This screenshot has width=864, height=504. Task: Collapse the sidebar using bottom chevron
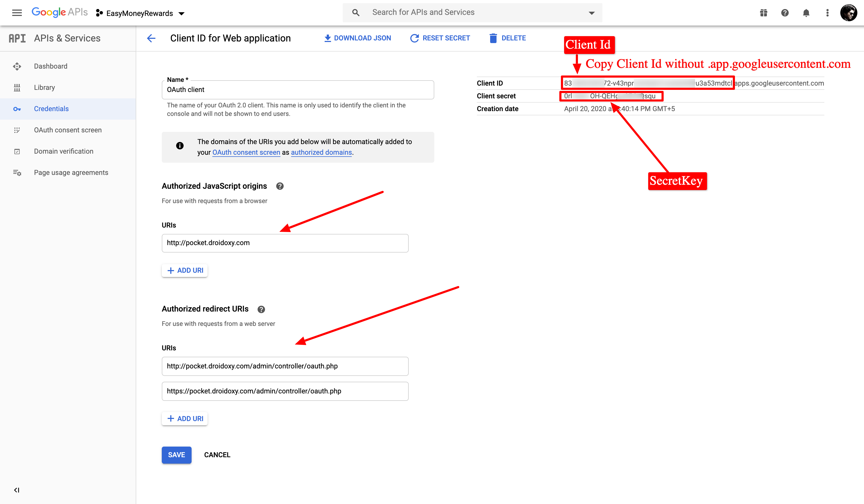point(16,490)
